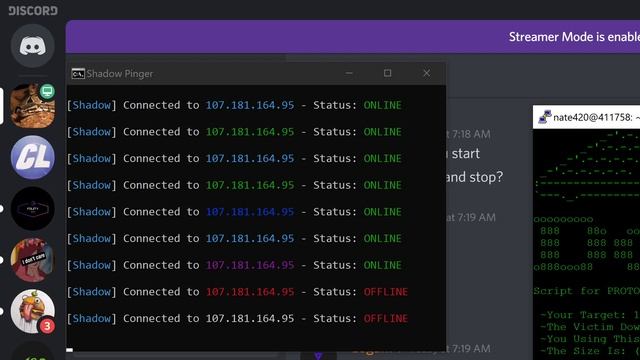This screenshot has height=360, width=640.
Task: Click "The Victim Dow" terminal line
Action: [x=589, y=327]
